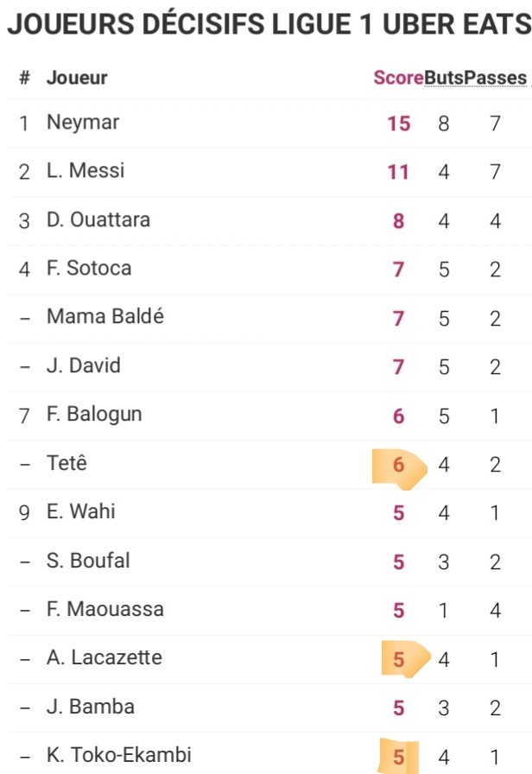
Task: Click the Passes column header
Action: point(495,78)
